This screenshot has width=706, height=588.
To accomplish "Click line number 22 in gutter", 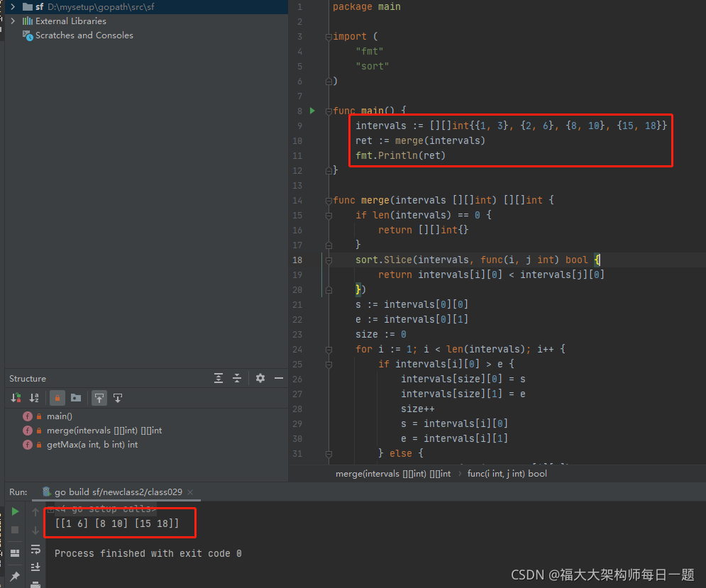I will point(297,320).
